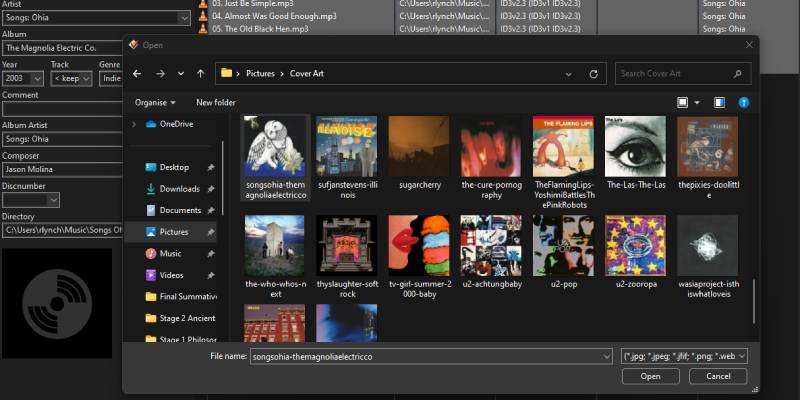The image size is (800, 400).
Task: Select sufjanstevens-illinois cover image
Action: [x=347, y=147]
